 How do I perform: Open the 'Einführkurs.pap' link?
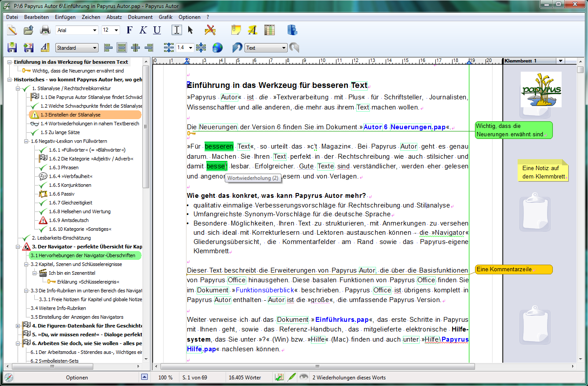342,320
